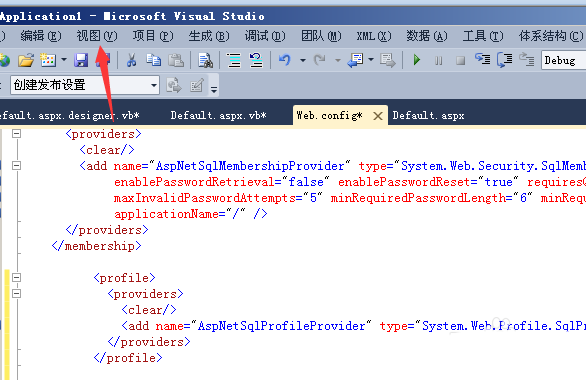The width and height of the screenshot is (586, 380).
Task: Click the edit publish settings icon
Action: [197, 85]
